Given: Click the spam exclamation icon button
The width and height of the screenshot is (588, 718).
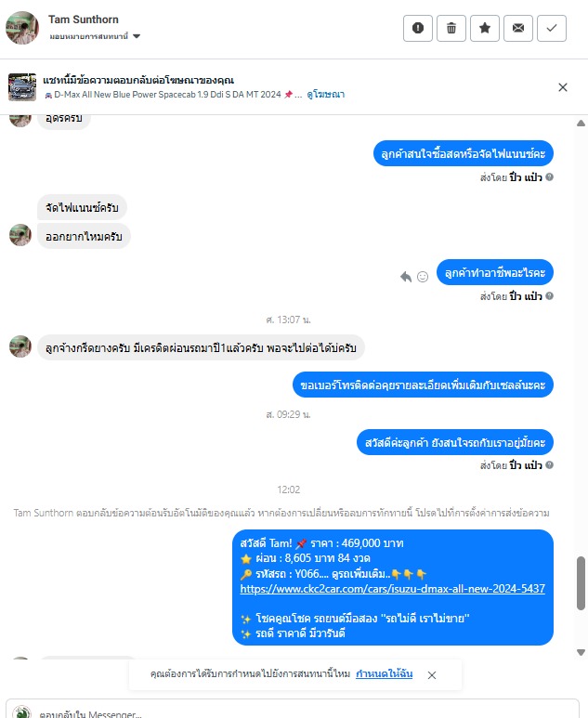Looking at the screenshot, I should 418,29.
